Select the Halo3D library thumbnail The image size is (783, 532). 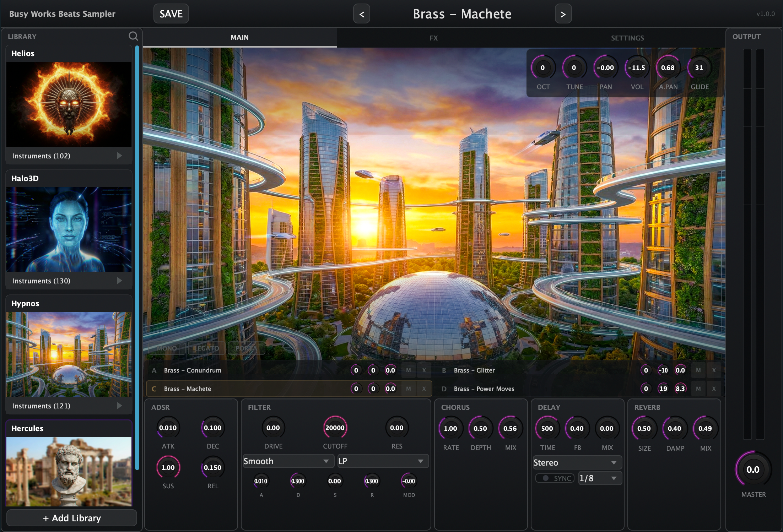(69, 229)
